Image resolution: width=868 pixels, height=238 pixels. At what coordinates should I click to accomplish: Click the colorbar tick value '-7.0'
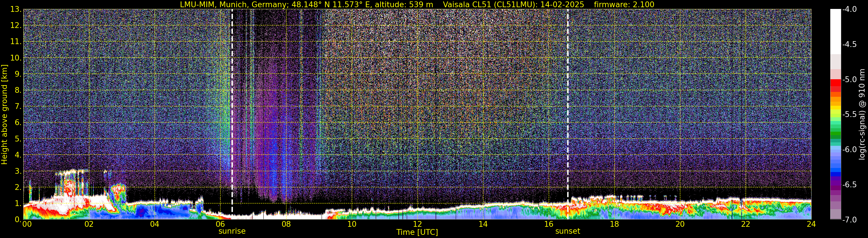(850, 220)
